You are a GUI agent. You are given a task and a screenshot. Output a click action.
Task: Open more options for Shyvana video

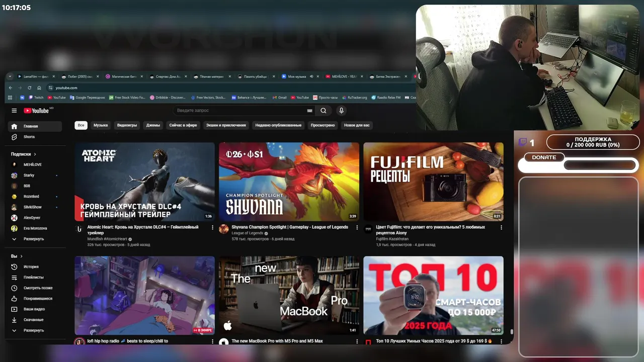(357, 228)
